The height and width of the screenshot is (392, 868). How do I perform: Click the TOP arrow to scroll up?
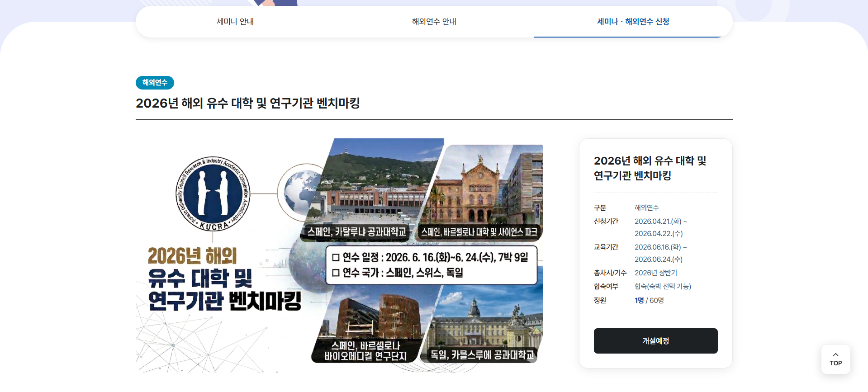click(x=835, y=359)
